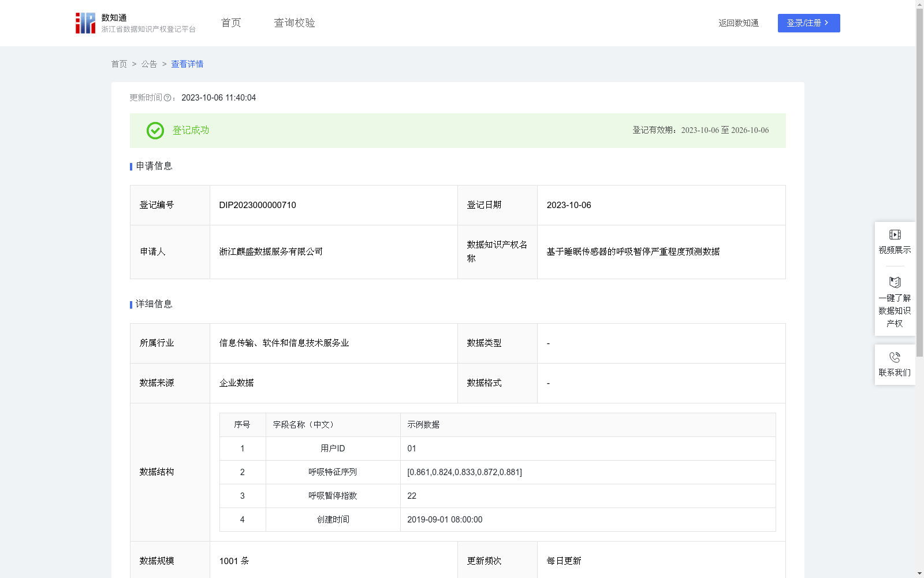924x578 pixels.
Task: Click applicant 浙江麒盛数据服务有限公司
Action: [271, 252]
